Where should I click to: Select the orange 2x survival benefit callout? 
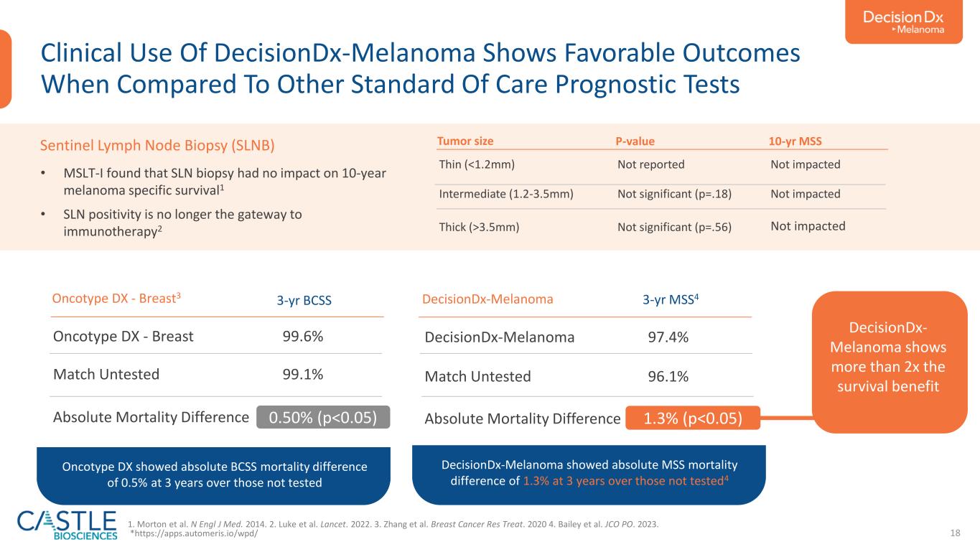pyautogui.click(x=890, y=361)
